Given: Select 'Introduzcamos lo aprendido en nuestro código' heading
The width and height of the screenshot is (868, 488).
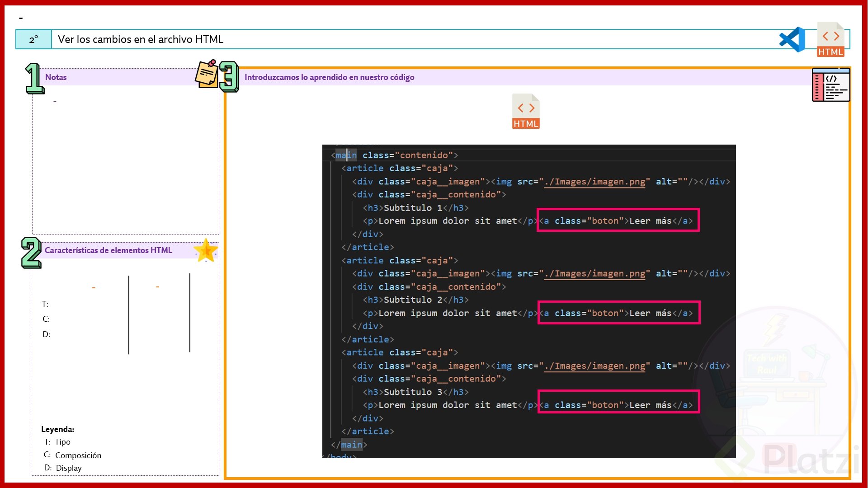Looking at the screenshot, I should (x=330, y=77).
